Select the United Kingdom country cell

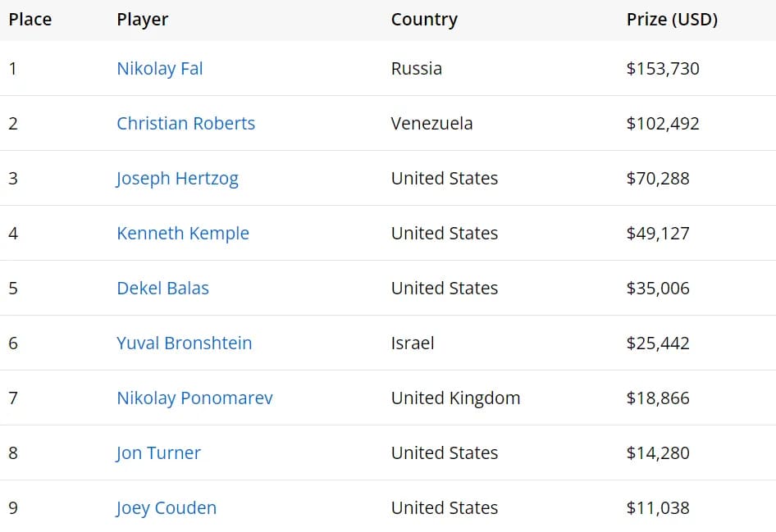pyautogui.click(x=455, y=398)
